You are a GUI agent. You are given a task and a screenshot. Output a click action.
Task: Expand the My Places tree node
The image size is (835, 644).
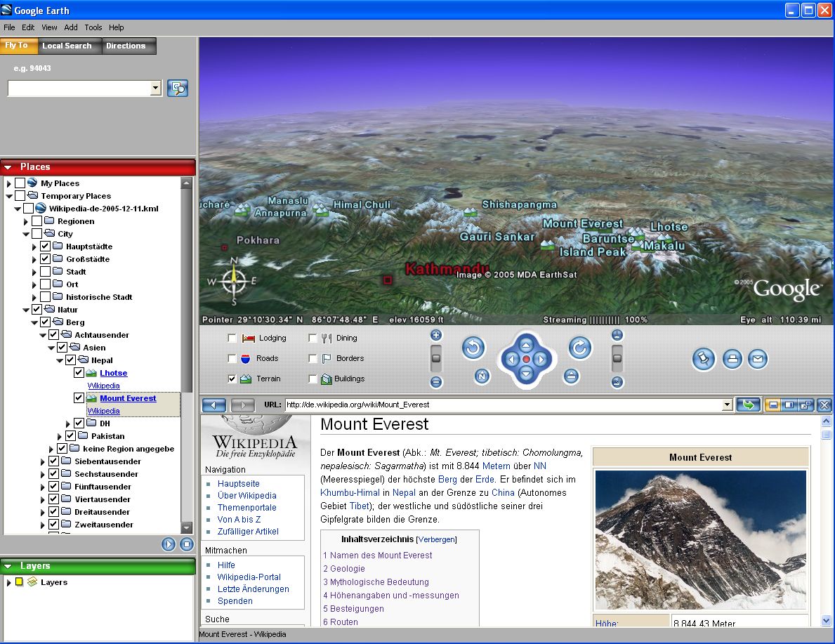(8, 184)
